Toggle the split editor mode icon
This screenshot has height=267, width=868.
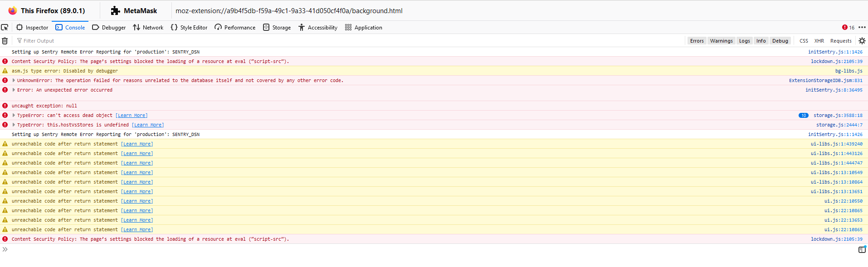click(x=862, y=249)
